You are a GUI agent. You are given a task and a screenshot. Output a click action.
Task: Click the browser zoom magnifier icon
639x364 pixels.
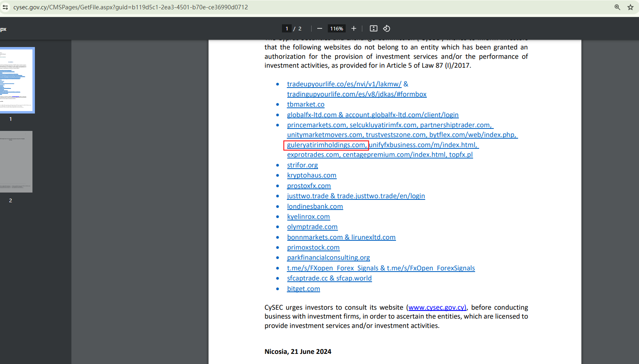[617, 7]
